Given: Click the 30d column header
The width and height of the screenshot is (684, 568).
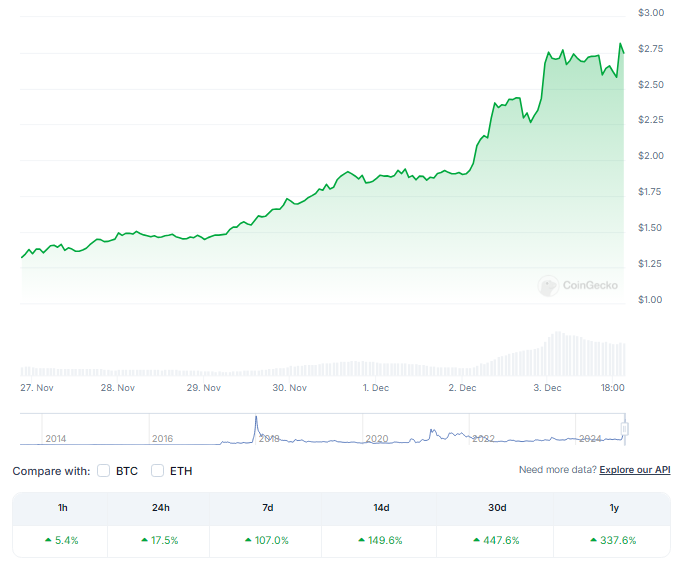Looking at the screenshot, I should (497, 508).
